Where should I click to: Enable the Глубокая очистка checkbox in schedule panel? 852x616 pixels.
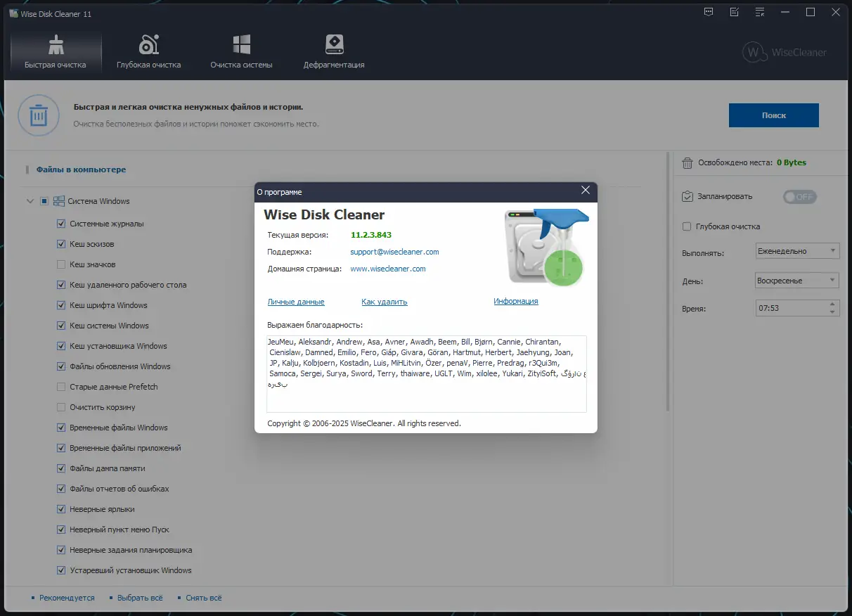pyautogui.click(x=687, y=226)
